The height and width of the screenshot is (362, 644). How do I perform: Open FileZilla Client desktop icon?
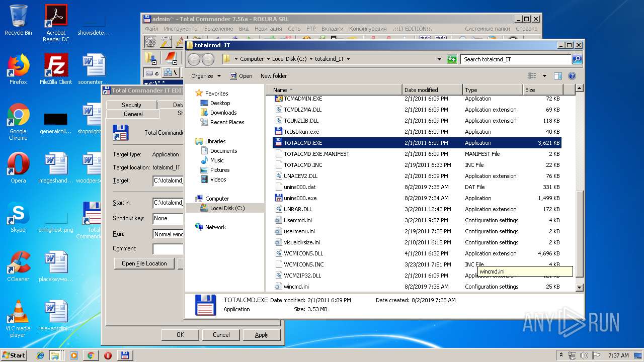(x=56, y=69)
